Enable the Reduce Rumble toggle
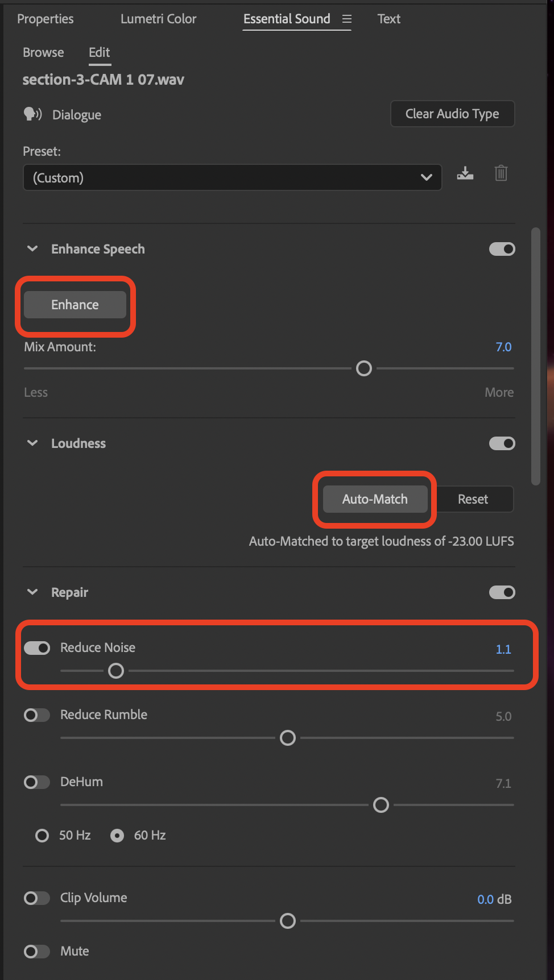This screenshot has width=554, height=980. pos(37,715)
